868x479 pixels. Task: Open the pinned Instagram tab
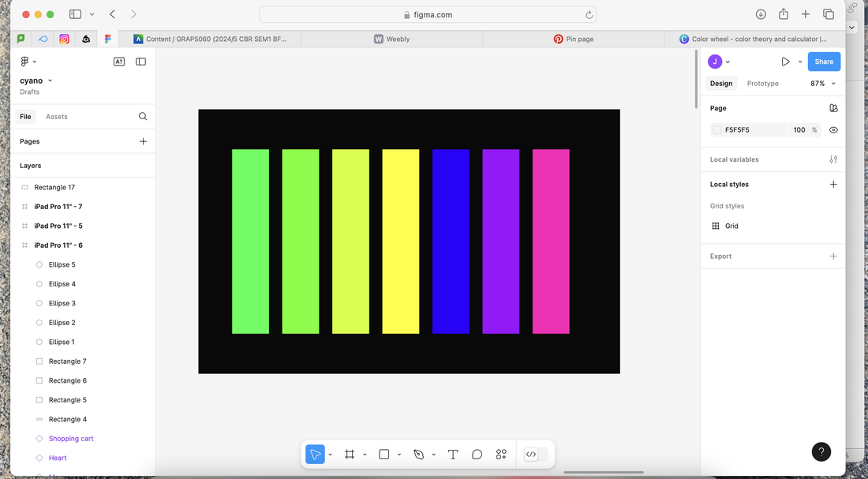coord(64,39)
